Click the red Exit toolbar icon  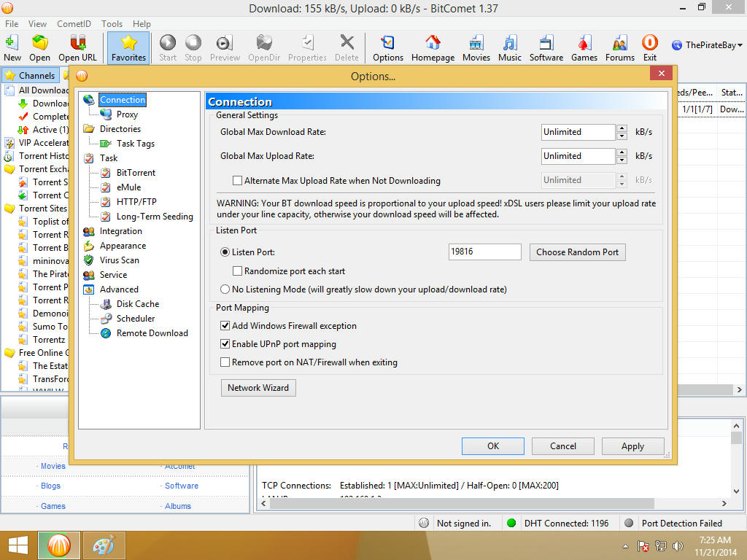click(650, 48)
